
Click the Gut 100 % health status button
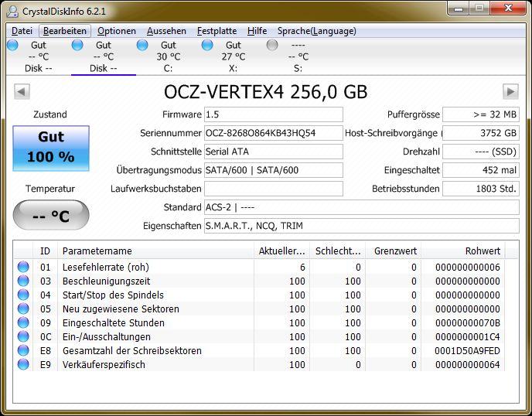51,148
